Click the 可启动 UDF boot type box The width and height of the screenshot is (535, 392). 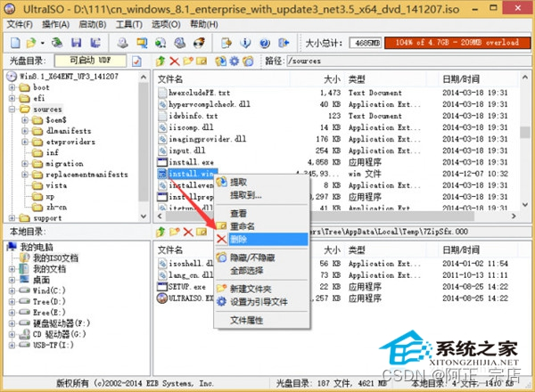click(90, 61)
